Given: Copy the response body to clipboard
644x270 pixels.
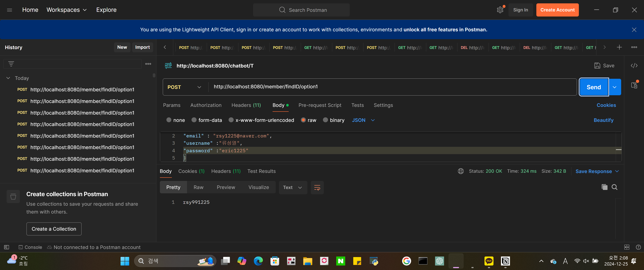Looking at the screenshot, I should (x=604, y=187).
